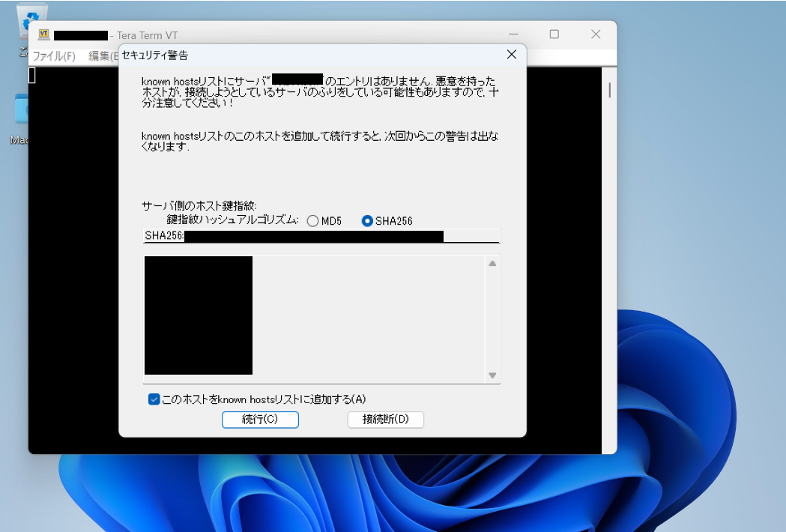Click the fingerprint box scroll down arrow

pyautogui.click(x=492, y=375)
